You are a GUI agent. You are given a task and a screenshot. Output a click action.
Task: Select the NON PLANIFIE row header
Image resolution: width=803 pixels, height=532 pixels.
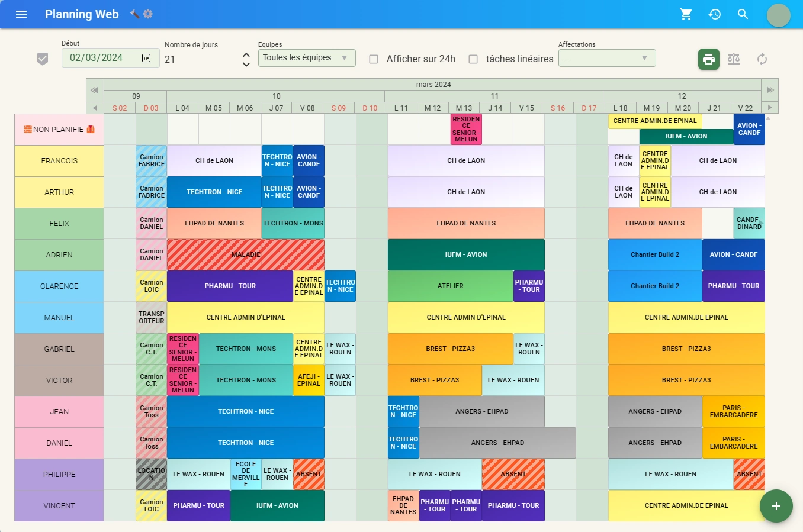59,130
